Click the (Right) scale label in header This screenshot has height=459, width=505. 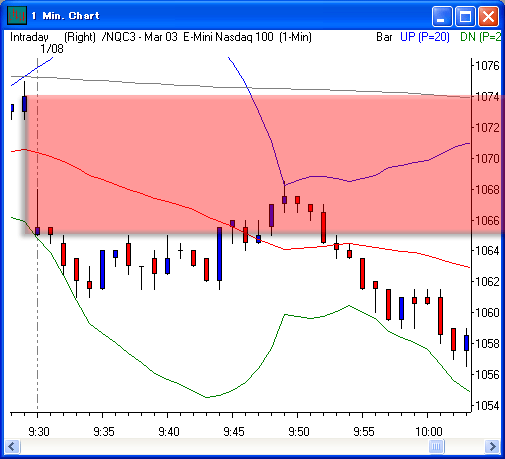tap(80, 37)
